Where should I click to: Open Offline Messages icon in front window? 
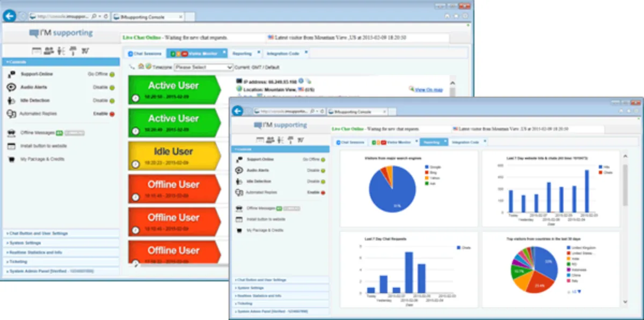[239, 208]
